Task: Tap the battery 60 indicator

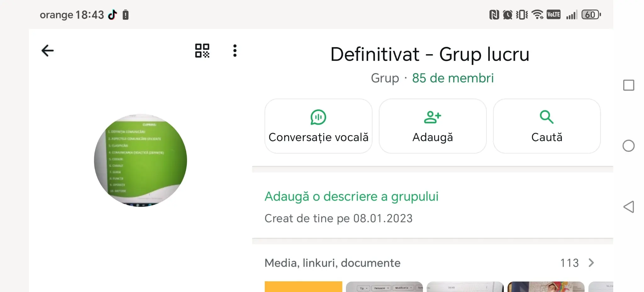Action: pos(591,14)
